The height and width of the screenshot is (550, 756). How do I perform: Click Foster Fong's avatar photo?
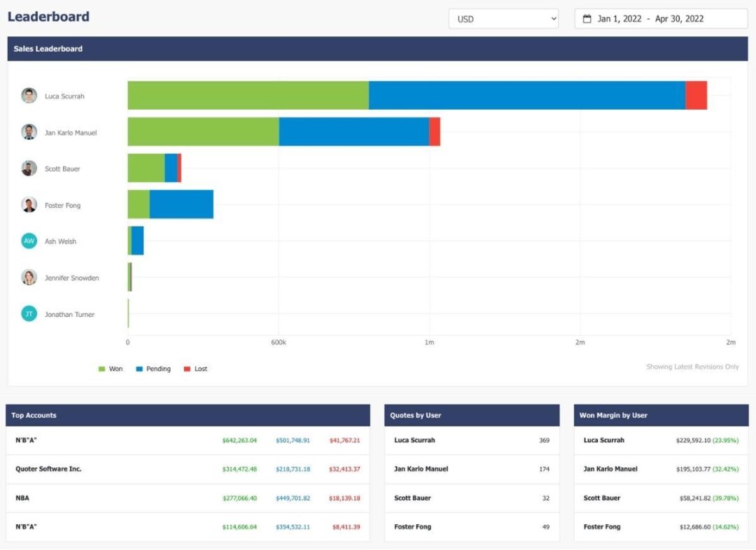click(x=29, y=205)
